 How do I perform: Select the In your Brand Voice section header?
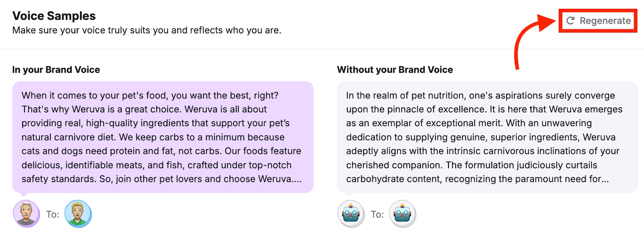pyautogui.click(x=56, y=69)
